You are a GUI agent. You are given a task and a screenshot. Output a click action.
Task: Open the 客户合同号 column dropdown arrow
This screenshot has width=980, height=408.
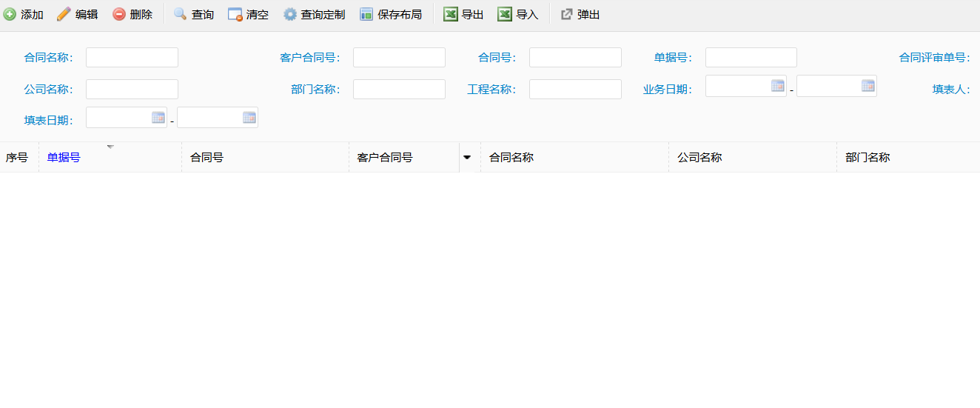click(467, 157)
